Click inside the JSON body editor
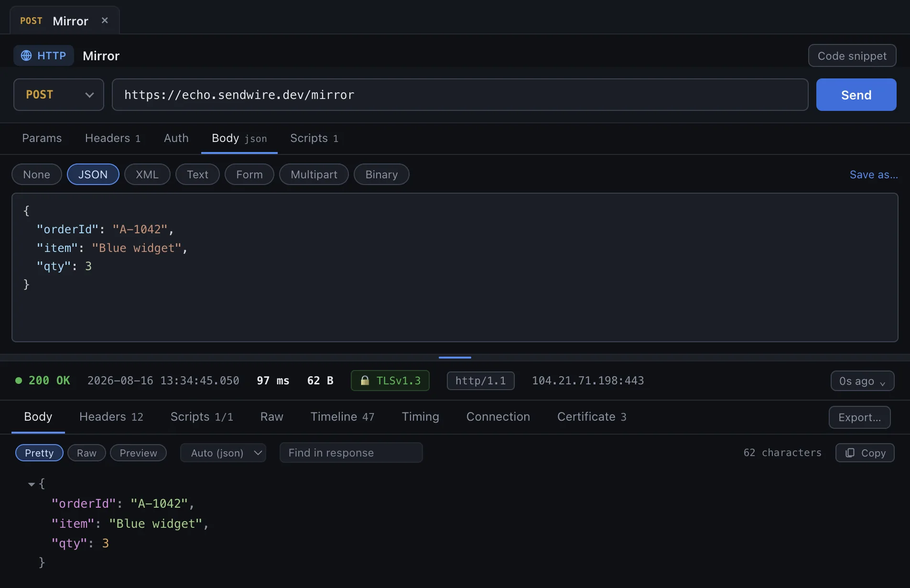 455,268
